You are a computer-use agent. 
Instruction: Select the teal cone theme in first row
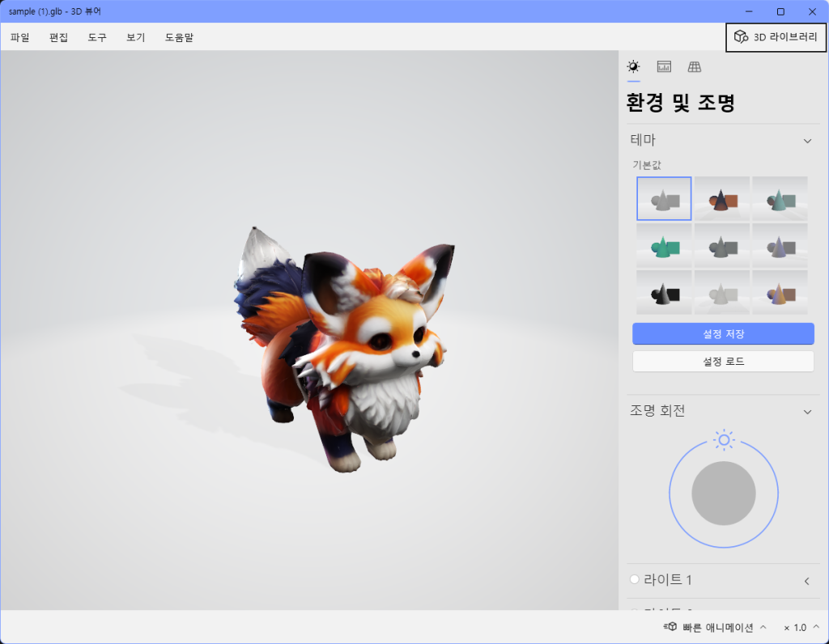pos(780,199)
